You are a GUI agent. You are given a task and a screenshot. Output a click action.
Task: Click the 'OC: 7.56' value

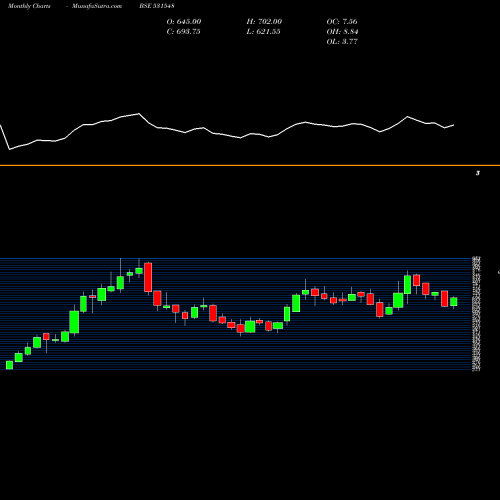[342, 21]
